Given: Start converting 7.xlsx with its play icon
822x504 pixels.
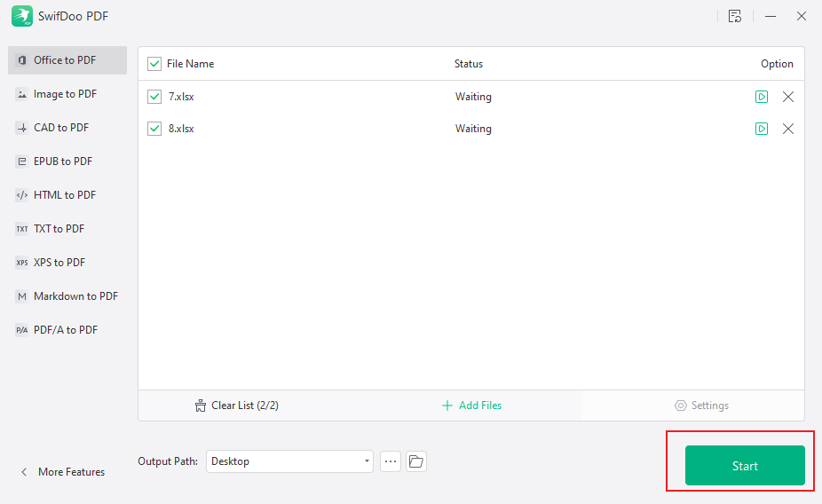Looking at the screenshot, I should point(761,97).
